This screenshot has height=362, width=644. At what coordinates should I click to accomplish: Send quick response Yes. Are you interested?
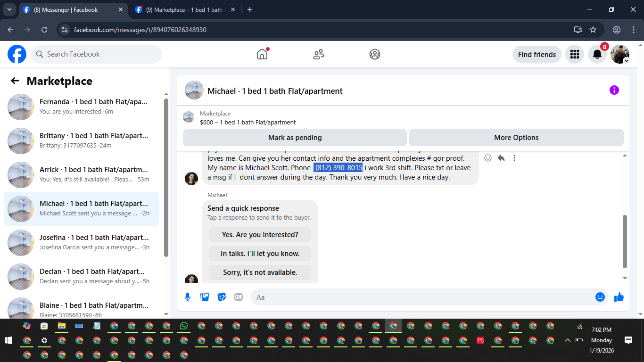pyautogui.click(x=260, y=235)
